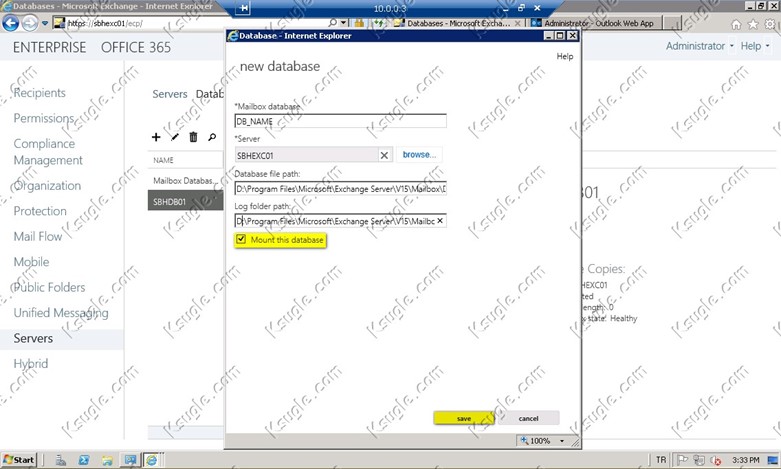
Task: Open recent pages dropdown next to forward arrow
Action: [45, 23]
